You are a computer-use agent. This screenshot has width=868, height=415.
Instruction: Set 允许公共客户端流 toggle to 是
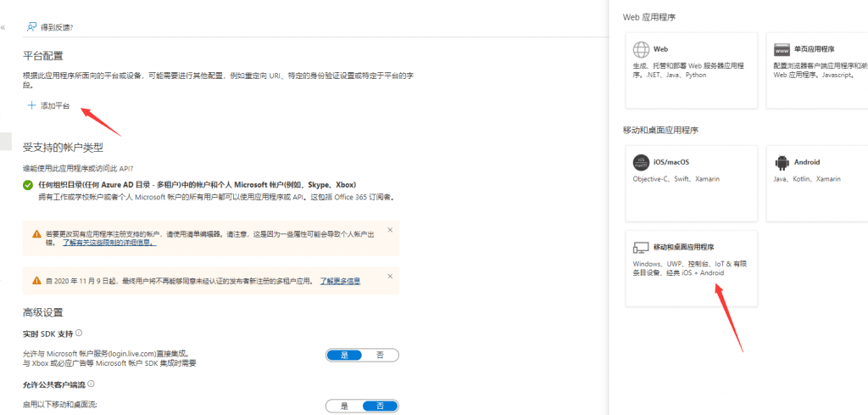[344, 406]
